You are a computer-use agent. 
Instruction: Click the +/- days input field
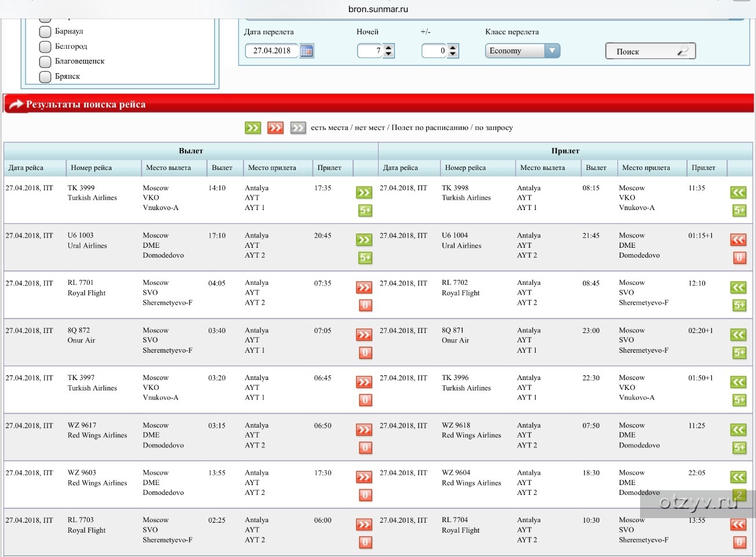click(434, 51)
